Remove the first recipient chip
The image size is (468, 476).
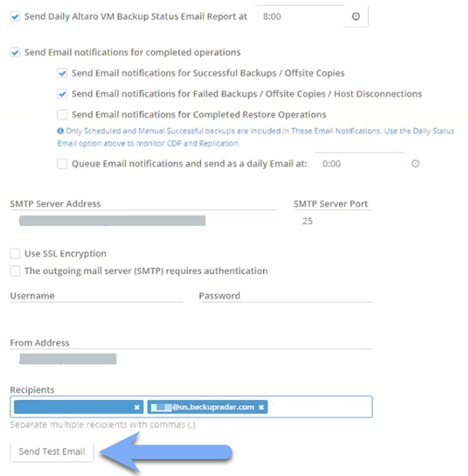[x=136, y=407]
